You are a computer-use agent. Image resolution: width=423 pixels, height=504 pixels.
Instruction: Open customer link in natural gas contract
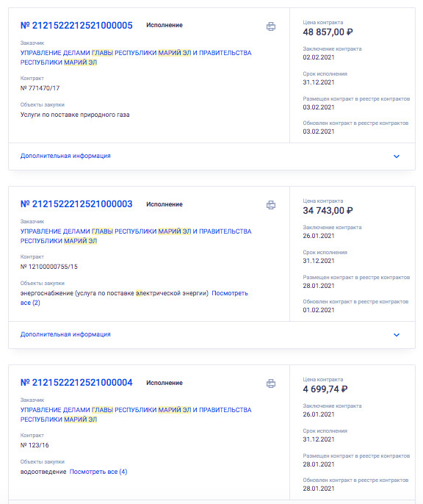coord(136,57)
